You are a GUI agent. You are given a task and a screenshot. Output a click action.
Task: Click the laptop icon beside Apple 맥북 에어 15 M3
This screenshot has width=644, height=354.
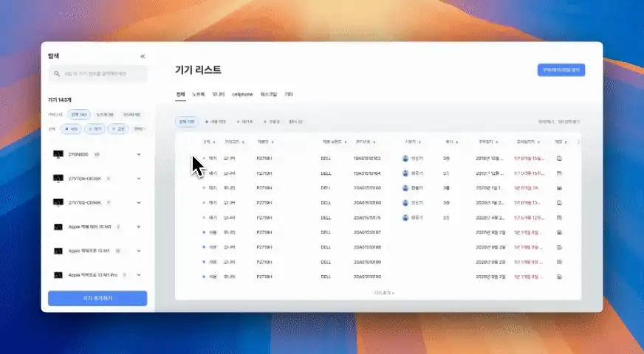click(x=58, y=227)
